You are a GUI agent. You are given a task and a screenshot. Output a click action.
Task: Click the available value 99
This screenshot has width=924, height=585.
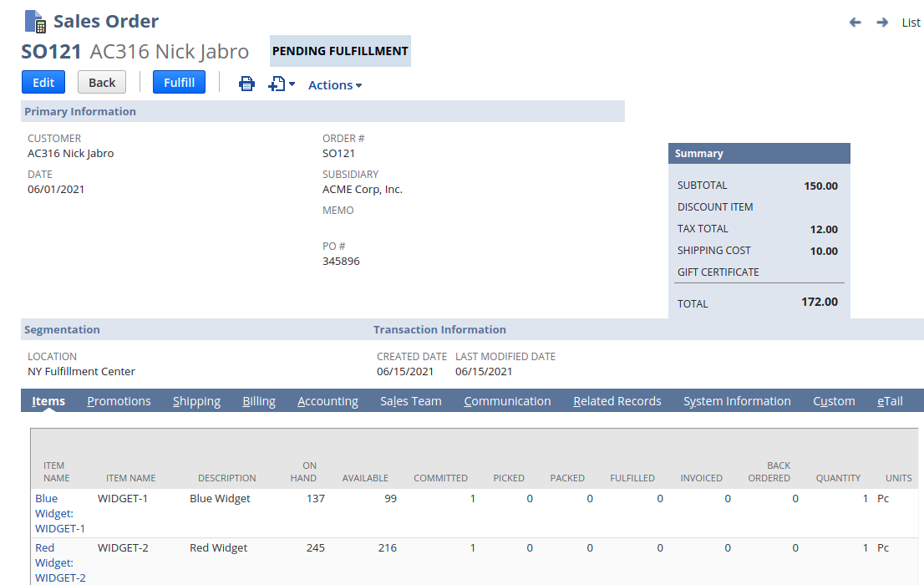tap(391, 498)
